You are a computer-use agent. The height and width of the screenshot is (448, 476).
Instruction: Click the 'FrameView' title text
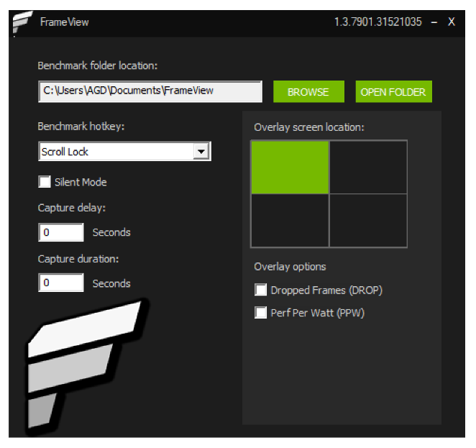click(65, 22)
